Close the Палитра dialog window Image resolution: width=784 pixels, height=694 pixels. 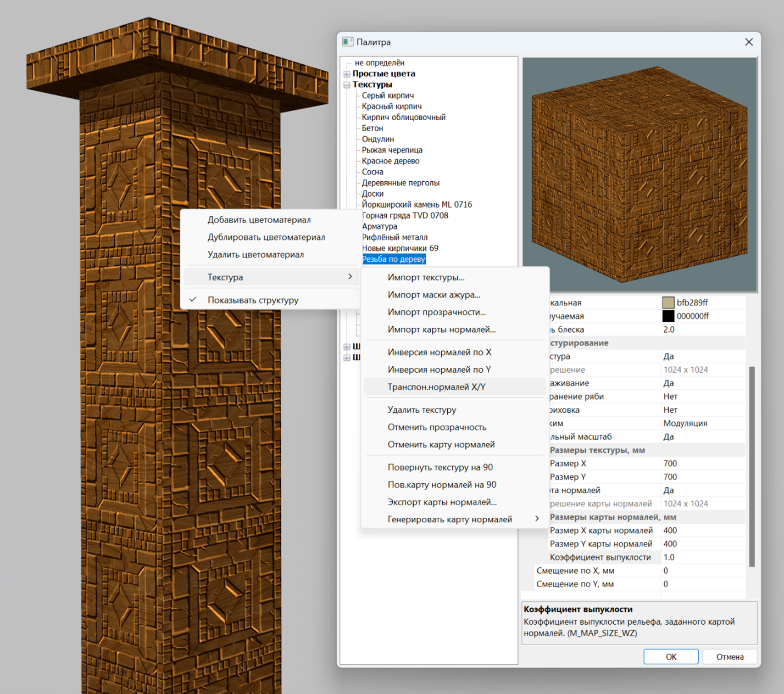[x=748, y=42]
